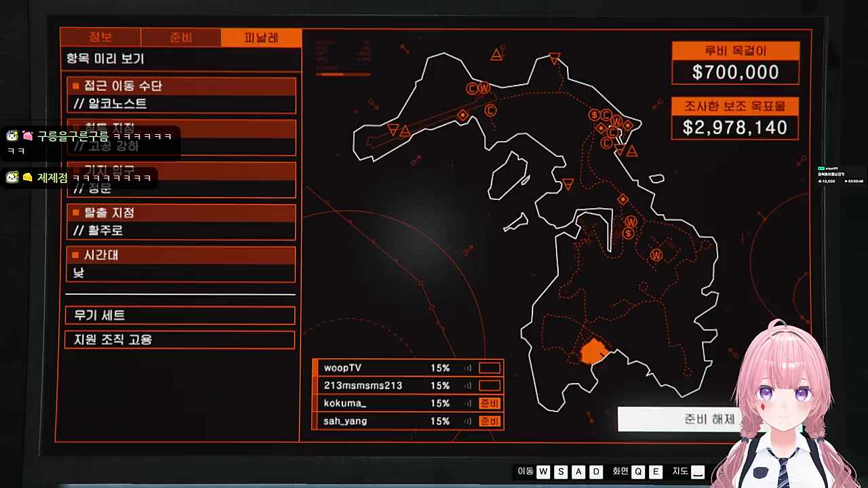Toggle sah_yang's 준비 ready status

[x=490, y=421]
